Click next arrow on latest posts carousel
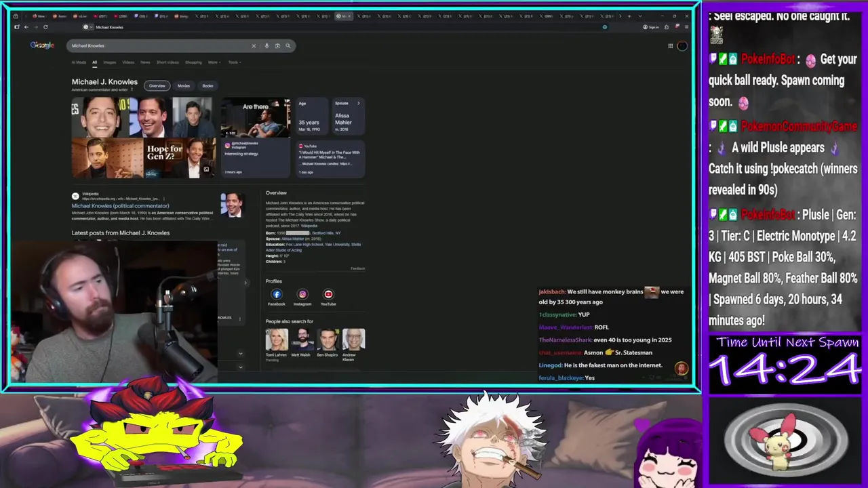868x488 pixels. click(245, 283)
